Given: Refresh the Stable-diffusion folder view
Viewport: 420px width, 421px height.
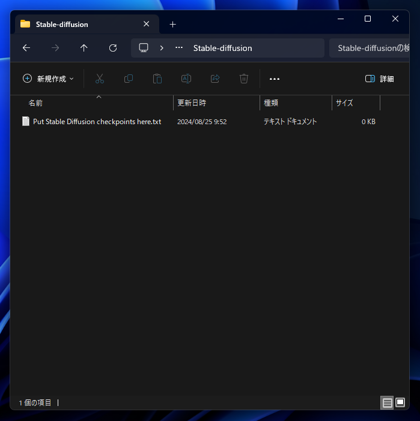Looking at the screenshot, I should [x=113, y=48].
